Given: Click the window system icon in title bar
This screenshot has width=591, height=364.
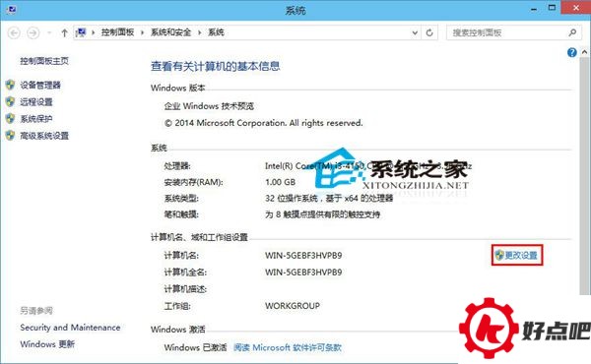Looking at the screenshot, I should coord(11,9).
